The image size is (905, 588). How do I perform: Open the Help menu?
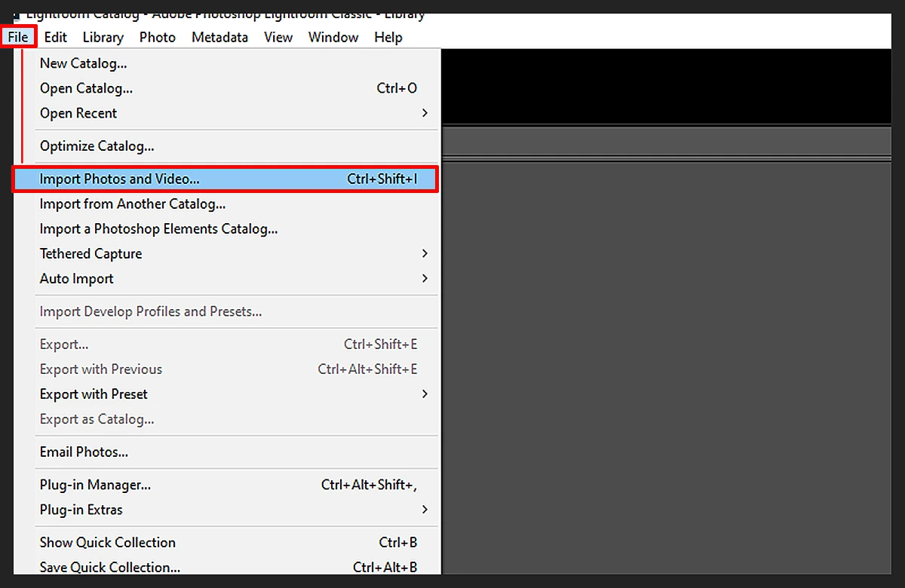388,37
